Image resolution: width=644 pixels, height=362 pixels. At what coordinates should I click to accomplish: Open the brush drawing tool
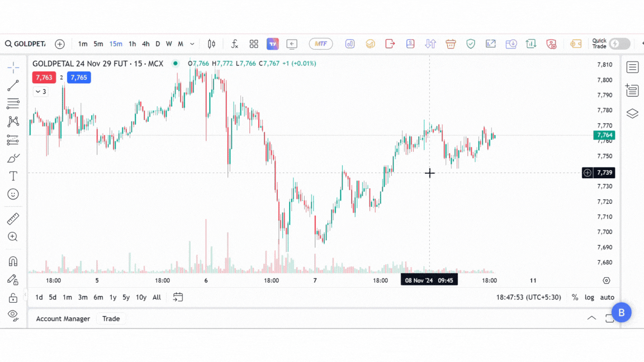point(13,158)
